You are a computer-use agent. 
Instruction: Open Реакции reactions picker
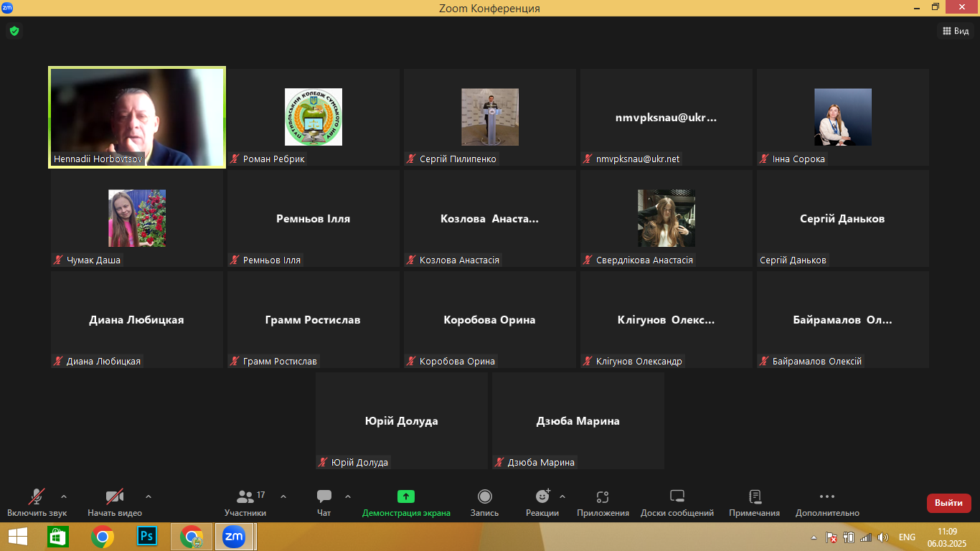pyautogui.click(x=542, y=502)
